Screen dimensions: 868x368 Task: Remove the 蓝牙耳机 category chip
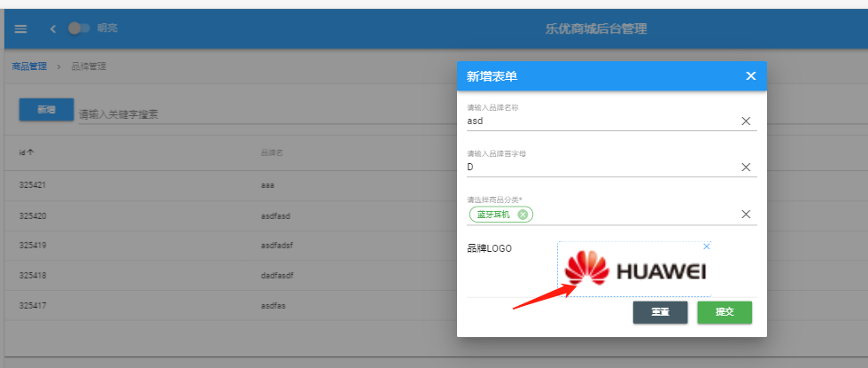tap(522, 215)
